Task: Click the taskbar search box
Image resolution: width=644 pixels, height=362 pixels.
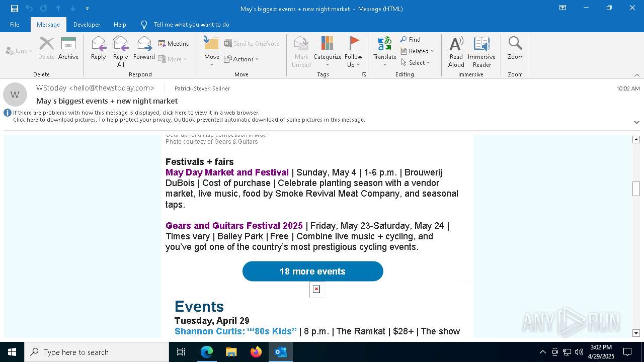Action: (x=97, y=352)
